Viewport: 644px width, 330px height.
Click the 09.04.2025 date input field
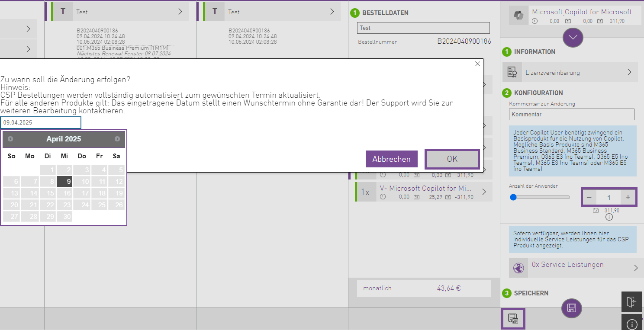coord(41,122)
